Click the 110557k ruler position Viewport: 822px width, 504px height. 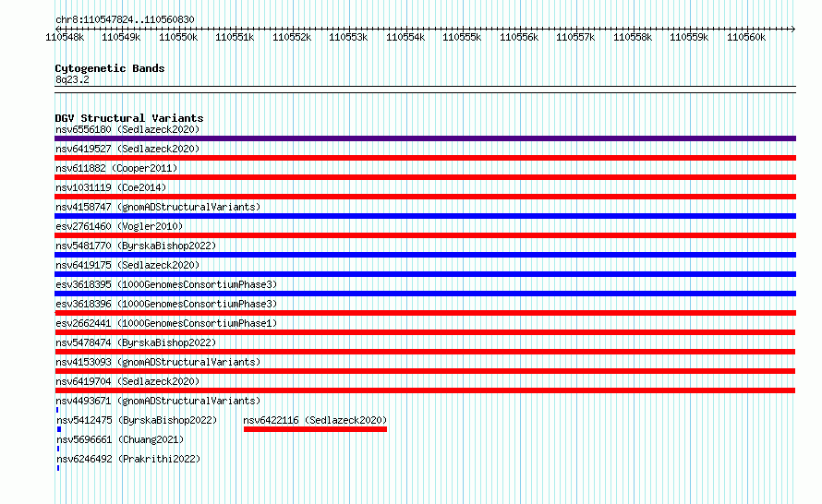tap(575, 37)
